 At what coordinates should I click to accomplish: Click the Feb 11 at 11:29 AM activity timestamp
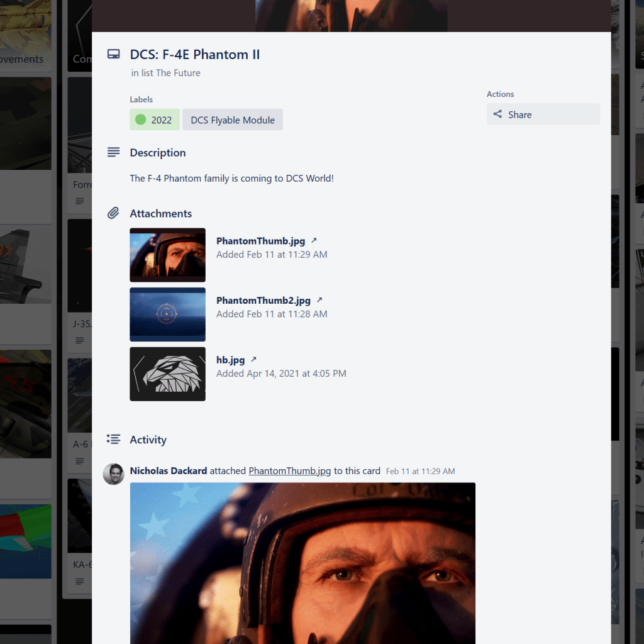click(x=420, y=471)
